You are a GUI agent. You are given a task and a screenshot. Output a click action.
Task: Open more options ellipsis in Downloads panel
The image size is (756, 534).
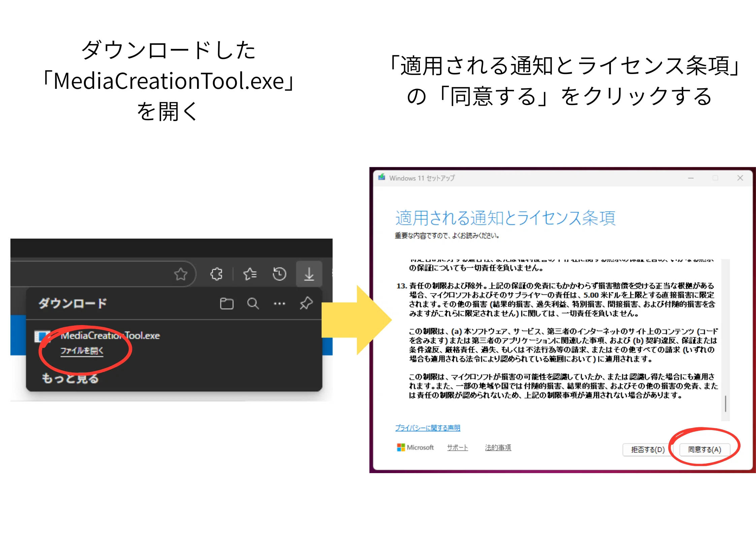[280, 304]
